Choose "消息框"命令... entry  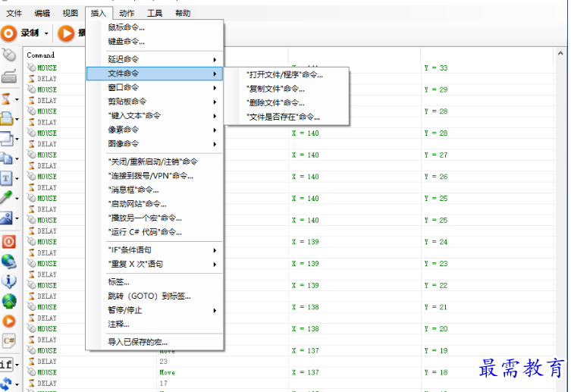point(155,190)
